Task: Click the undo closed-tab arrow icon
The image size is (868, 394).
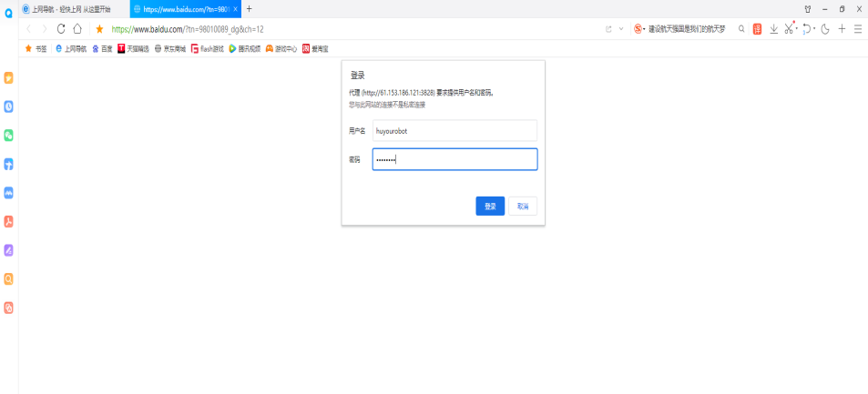Action: (x=807, y=29)
